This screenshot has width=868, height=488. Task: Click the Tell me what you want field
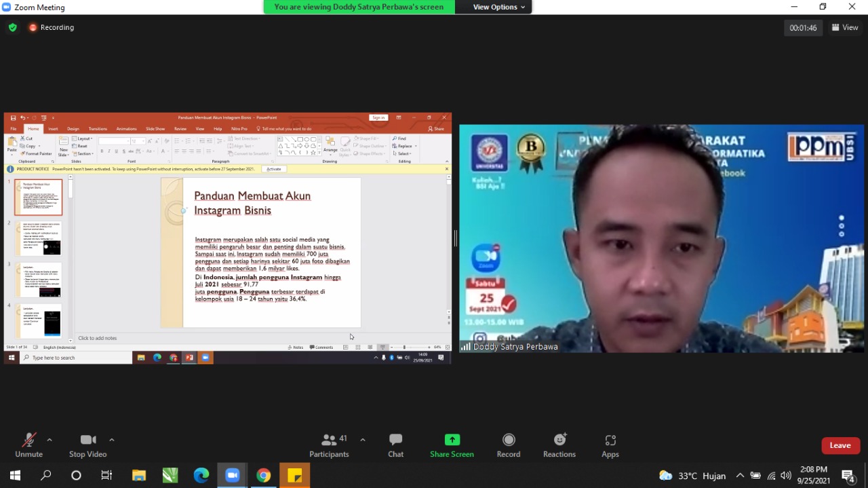pyautogui.click(x=285, y=128)
